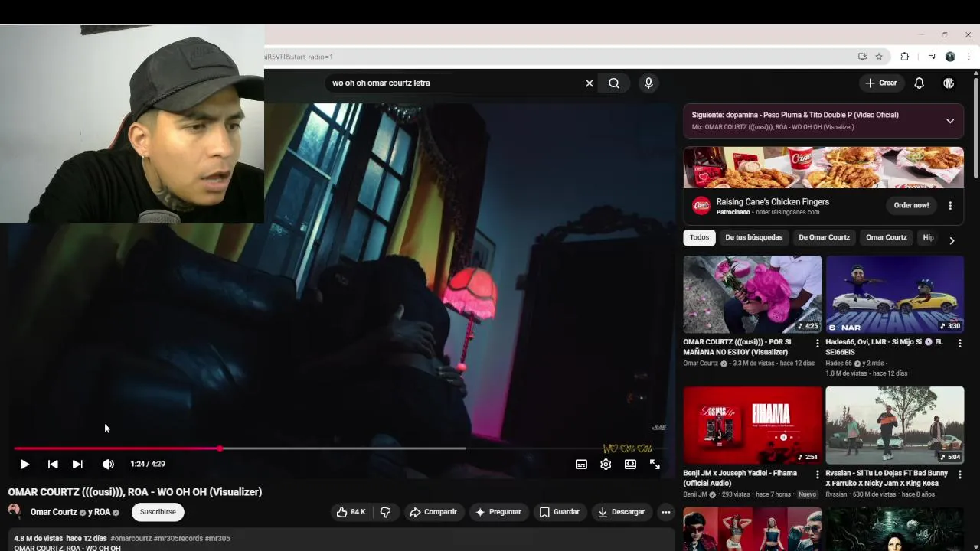Open Hades66 Si Mijo Si thumbnail

tap(894, 295)
